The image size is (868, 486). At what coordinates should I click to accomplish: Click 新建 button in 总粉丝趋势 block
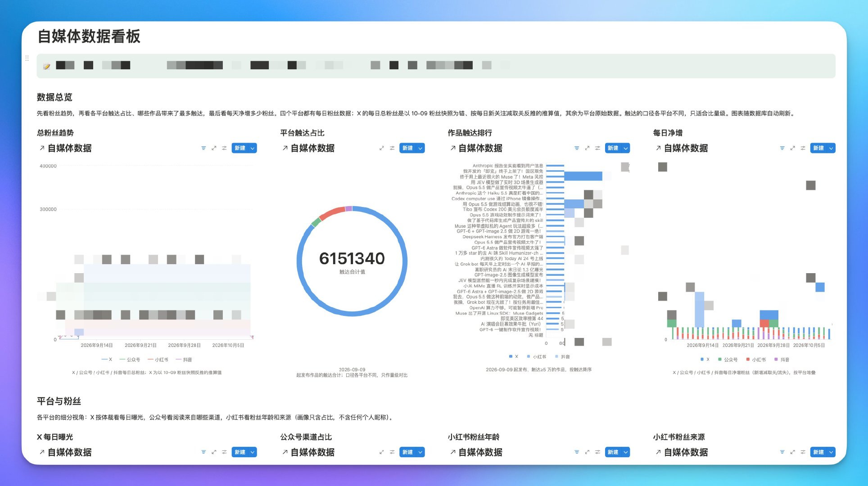coord(240,148)
